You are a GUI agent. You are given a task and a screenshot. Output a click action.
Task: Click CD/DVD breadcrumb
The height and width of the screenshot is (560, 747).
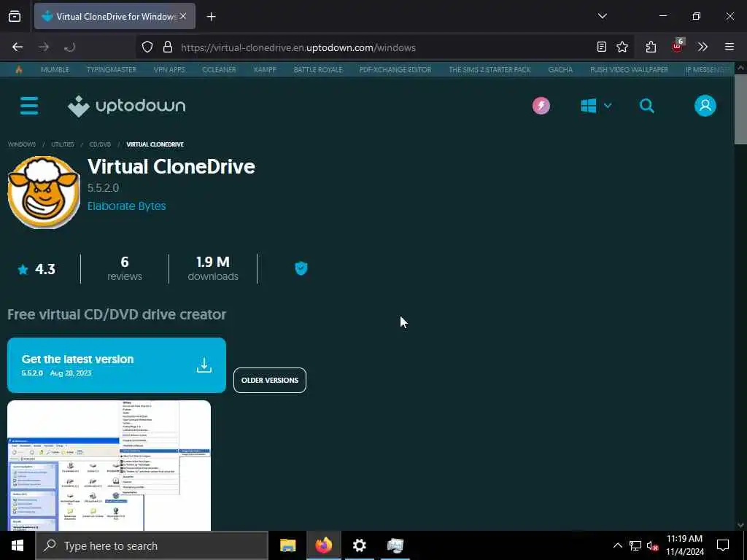point(100,144)
